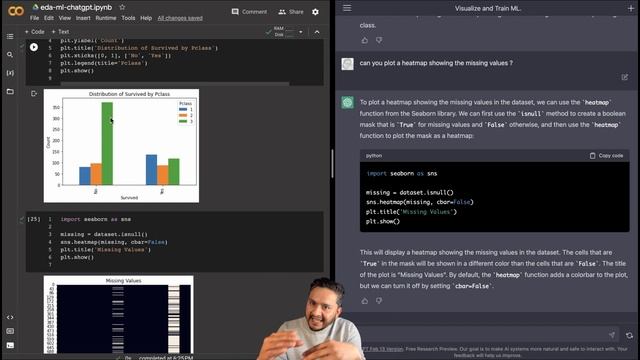
Task: Start a new chat with the plus icon
Action: 631,8
